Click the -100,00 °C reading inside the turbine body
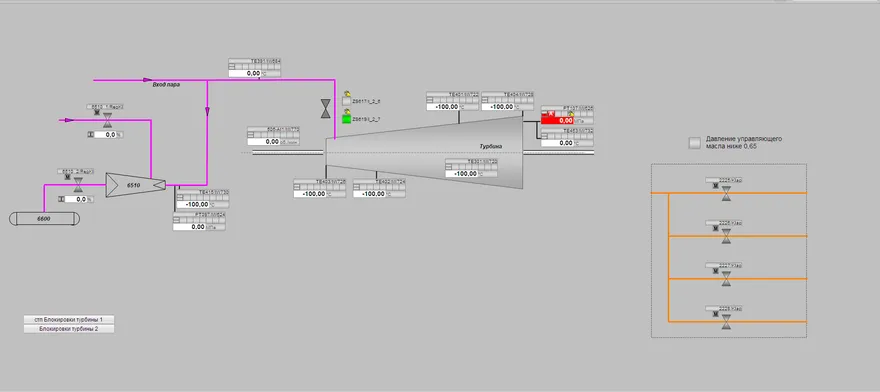880x392 pixels. (462, 174)
